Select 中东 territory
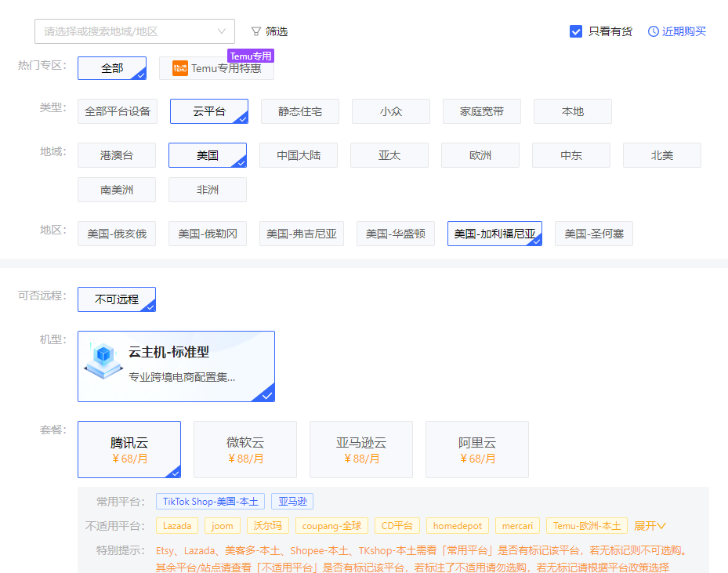The width and height of the screenshot is (728, 573). (571, 155)
